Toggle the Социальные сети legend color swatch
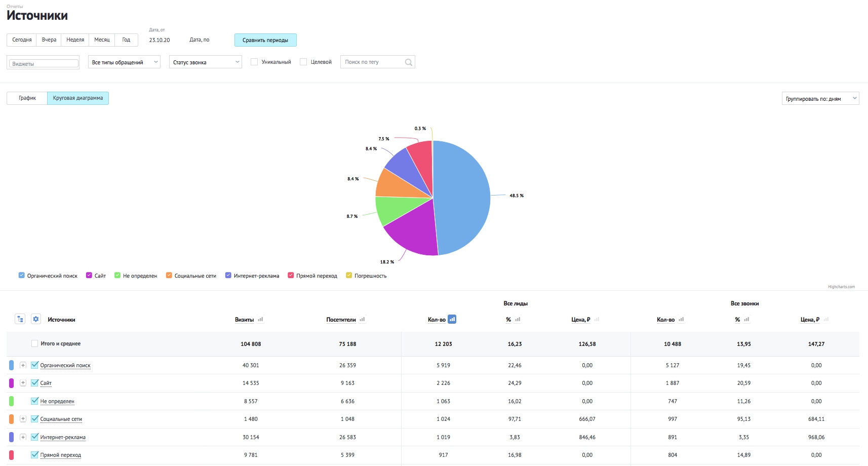 tap(169, 276)
